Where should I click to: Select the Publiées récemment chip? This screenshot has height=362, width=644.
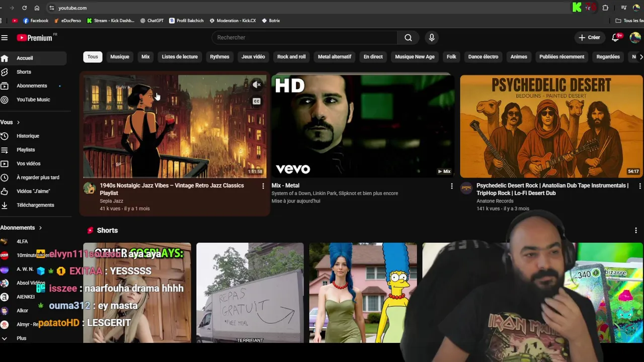point(561,57)
